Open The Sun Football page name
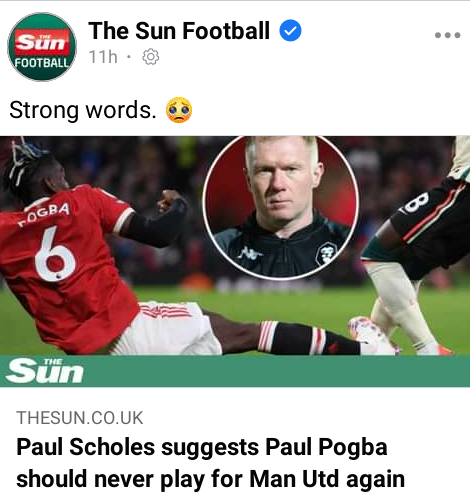Viewport: 470px width, 502px height. (179, 30)
